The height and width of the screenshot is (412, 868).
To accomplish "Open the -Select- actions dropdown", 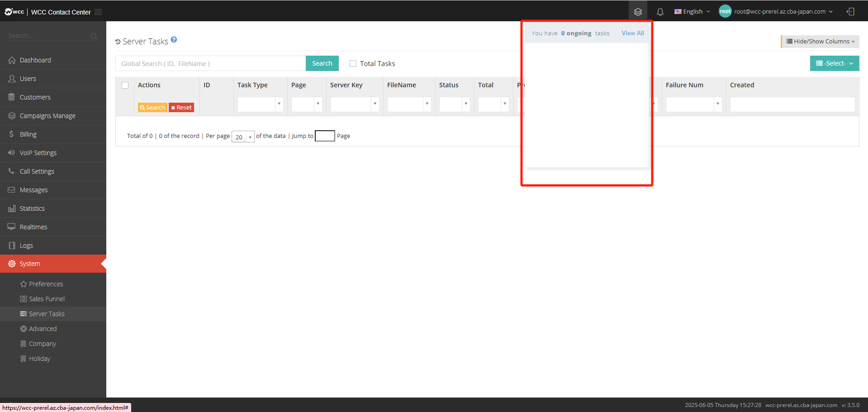I will click(835, 63).
